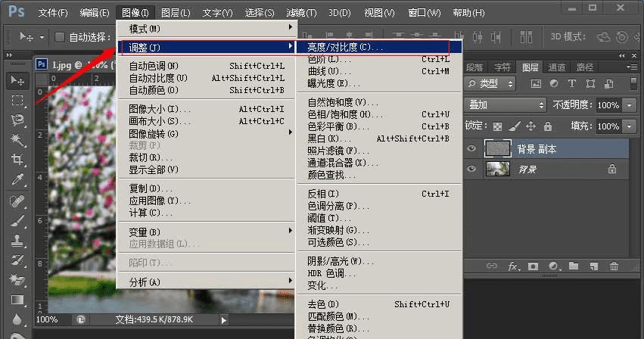Viewport: 644px width, 339px height.
Task: Select the History Brush tool
Action: pos(17,260)
